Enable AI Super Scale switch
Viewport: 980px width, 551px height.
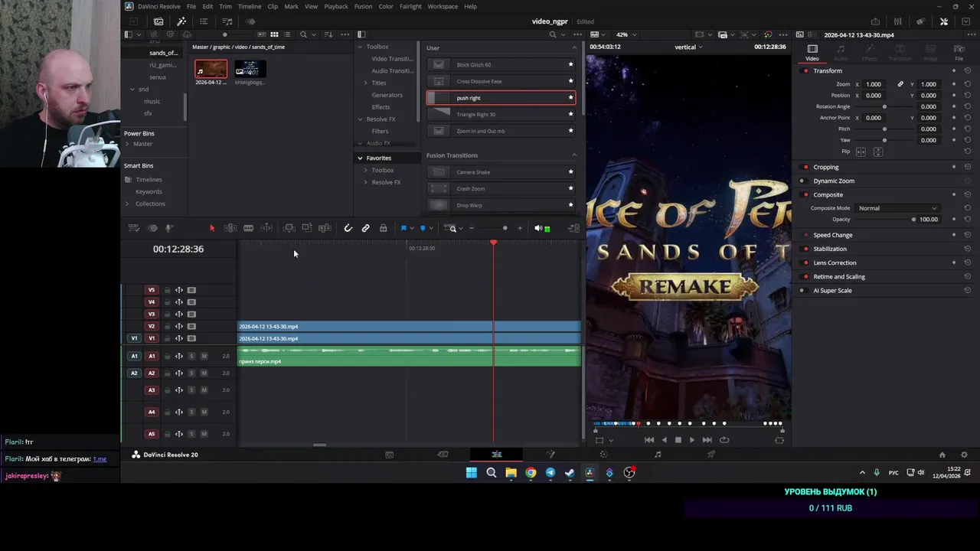point(802,291)
